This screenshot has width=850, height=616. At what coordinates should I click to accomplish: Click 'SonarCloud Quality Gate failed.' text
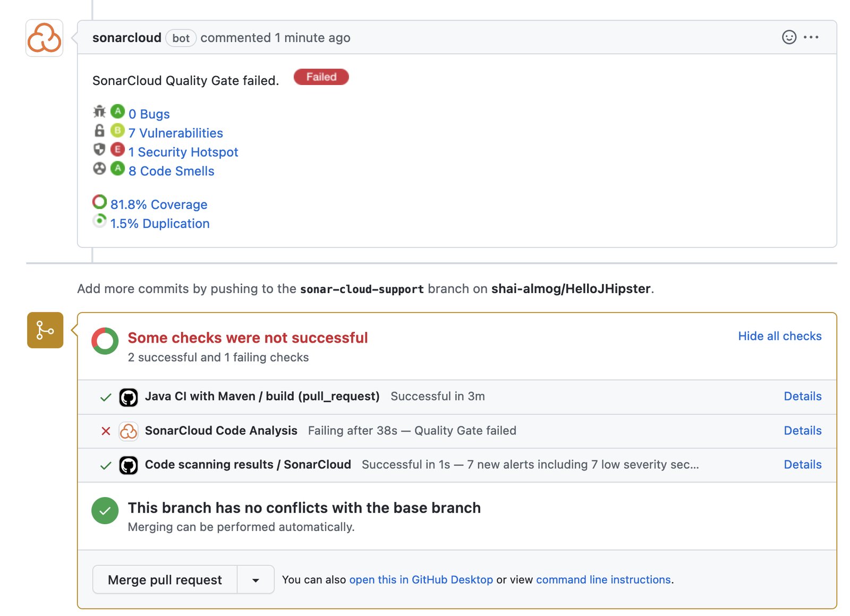click(186, 81)
